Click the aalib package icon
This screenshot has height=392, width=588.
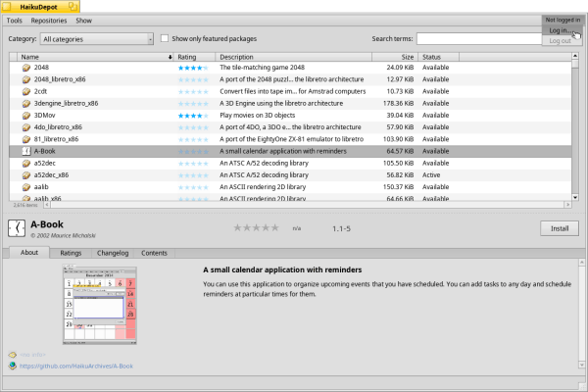(26, 186)
